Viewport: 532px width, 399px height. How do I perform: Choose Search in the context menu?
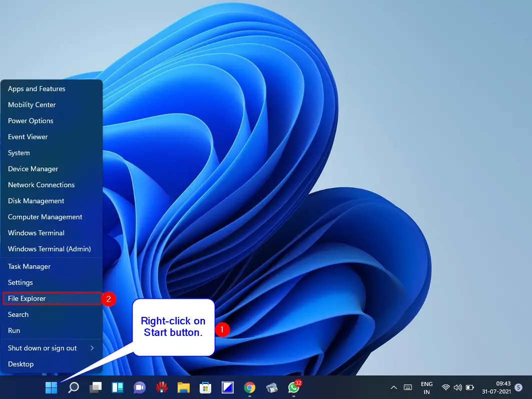point(52,314)
